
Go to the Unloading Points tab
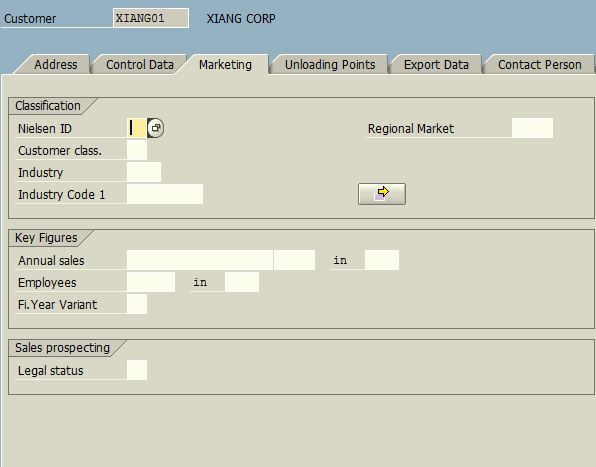coord(330,65)
